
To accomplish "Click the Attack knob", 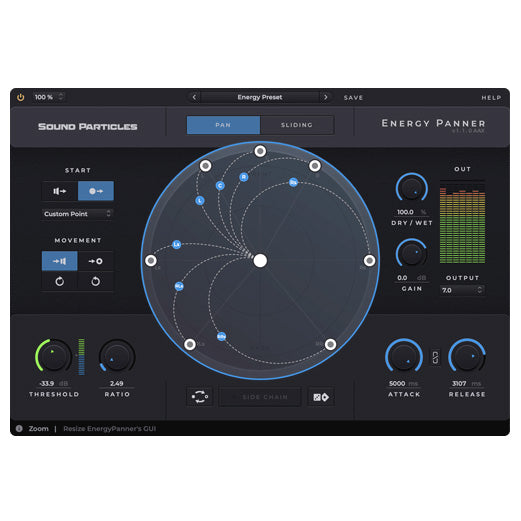I will click(x=404, y=356).
